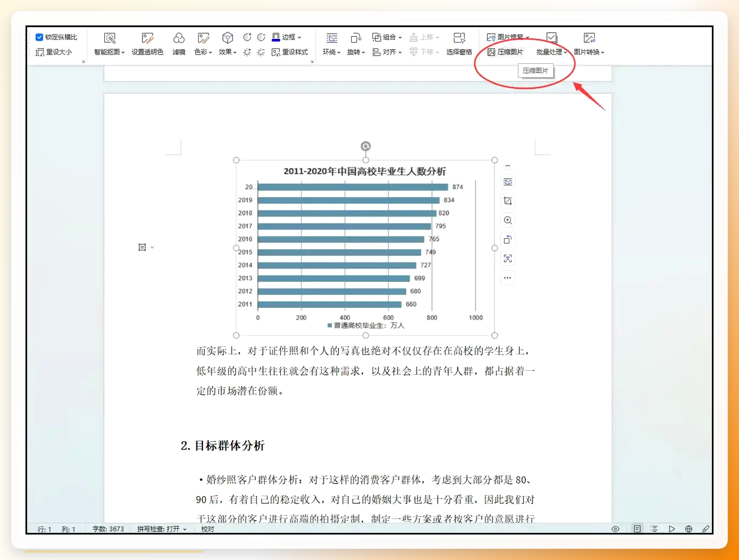Click the image extract icon beside chart

point(508,259)
